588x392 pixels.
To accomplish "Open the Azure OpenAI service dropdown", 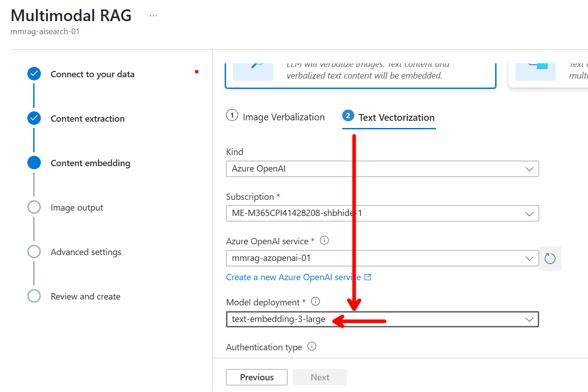I will (x=382, y=258).
